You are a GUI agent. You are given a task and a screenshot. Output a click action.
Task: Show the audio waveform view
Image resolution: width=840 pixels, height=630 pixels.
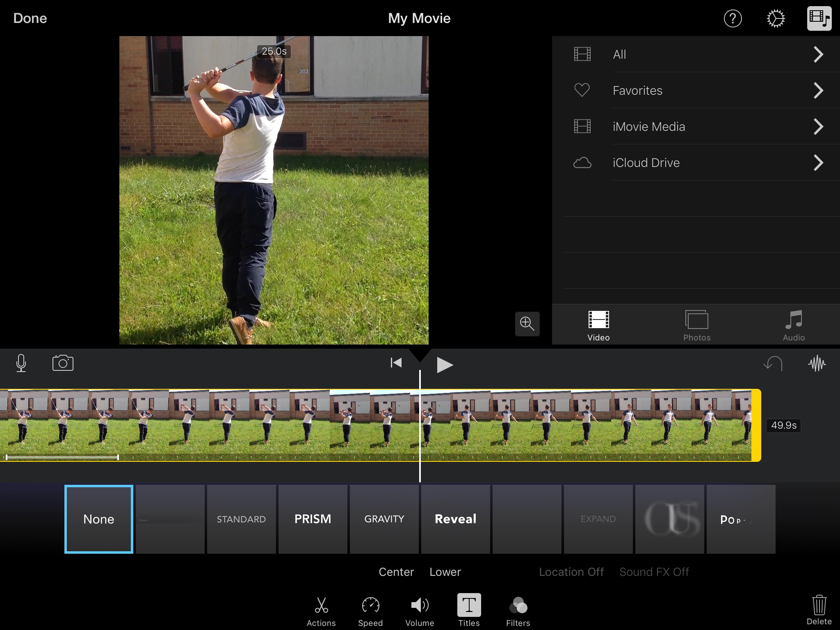[x=817, y=363]
